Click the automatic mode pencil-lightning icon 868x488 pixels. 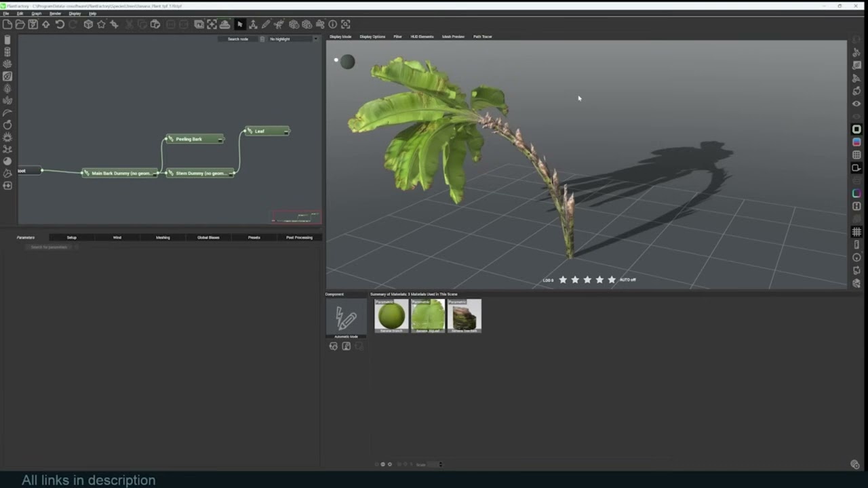coord(346,317)
